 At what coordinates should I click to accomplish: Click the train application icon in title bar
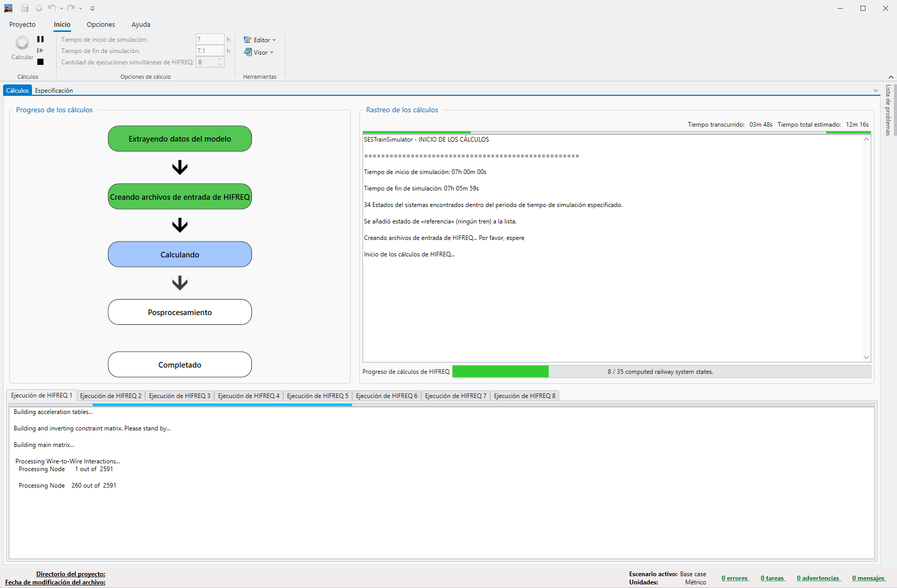(x=8, y=8)
